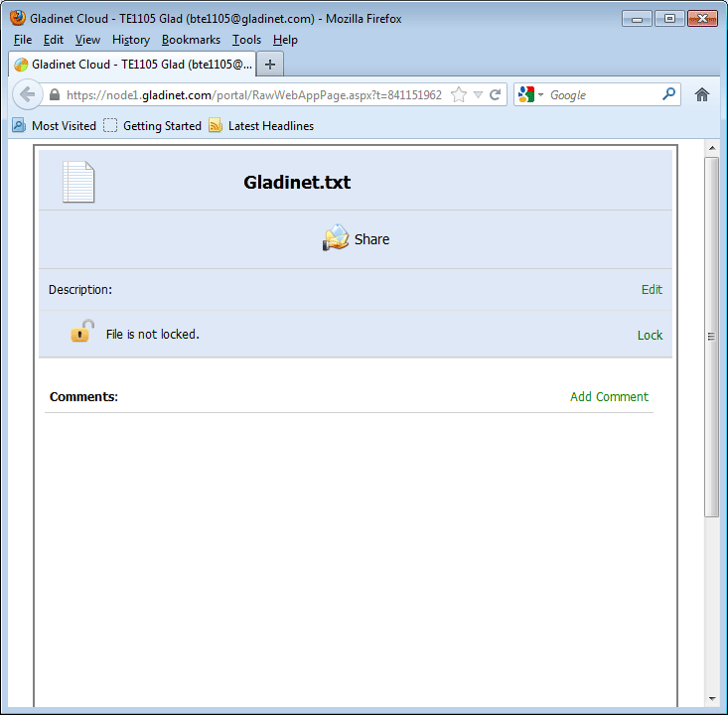Lock the file via Lock link

pyautogui.click(x=650, y=336)
